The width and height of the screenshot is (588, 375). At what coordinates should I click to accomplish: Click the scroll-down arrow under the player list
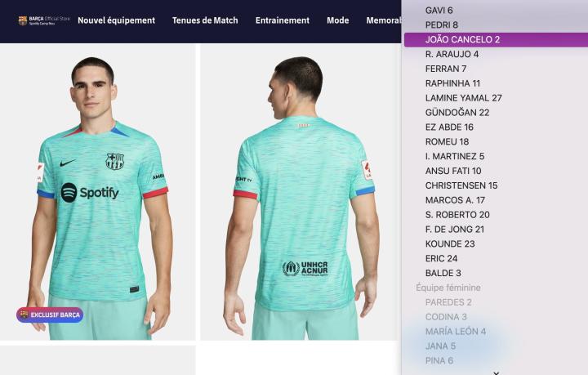497,373
